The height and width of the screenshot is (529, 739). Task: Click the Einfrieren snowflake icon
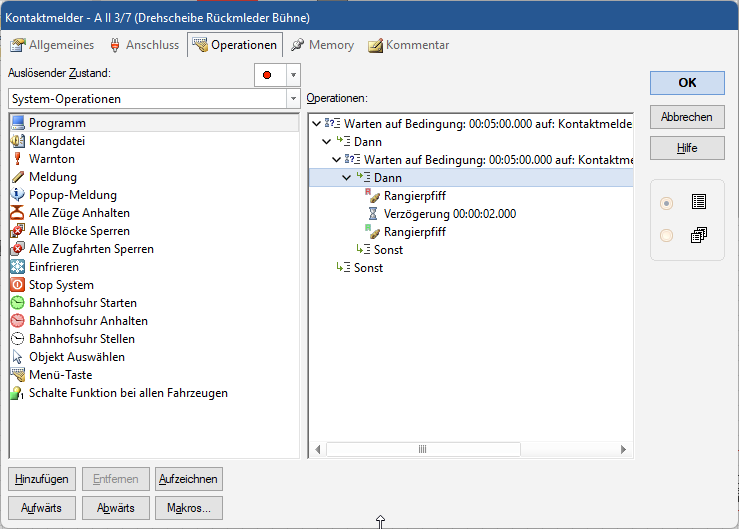click(x=18, y=267)
